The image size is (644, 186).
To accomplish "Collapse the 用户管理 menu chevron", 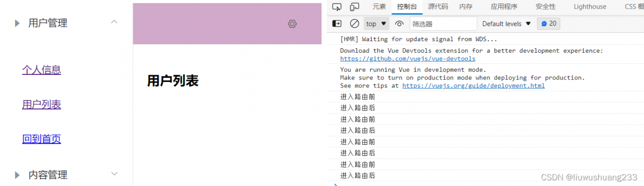I will (x=114, y=22).
